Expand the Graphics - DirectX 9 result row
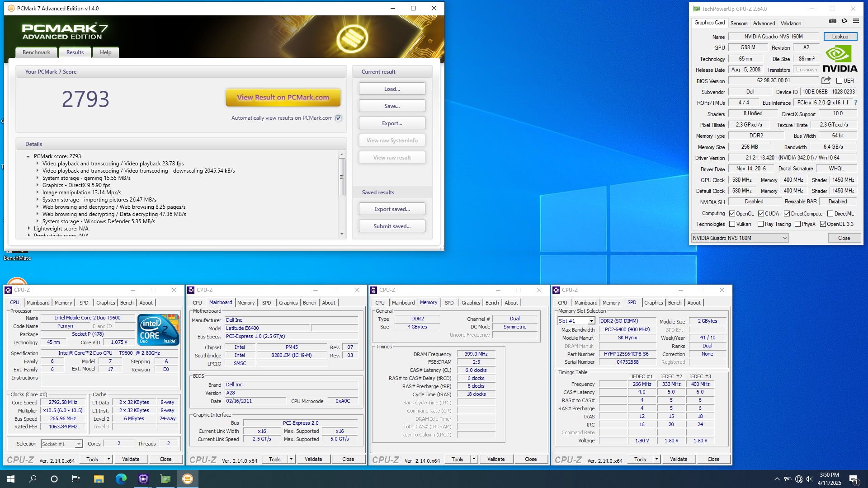 (38, 185)
